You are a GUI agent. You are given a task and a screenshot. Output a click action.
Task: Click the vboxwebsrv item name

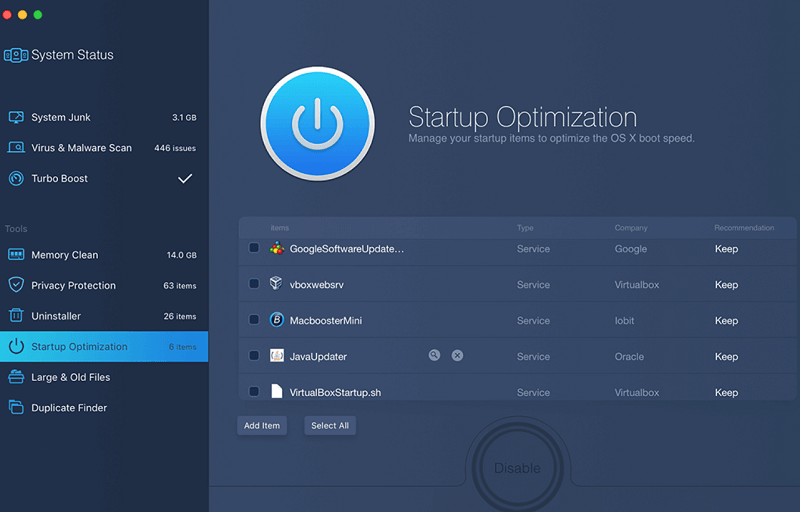(316, 285)
